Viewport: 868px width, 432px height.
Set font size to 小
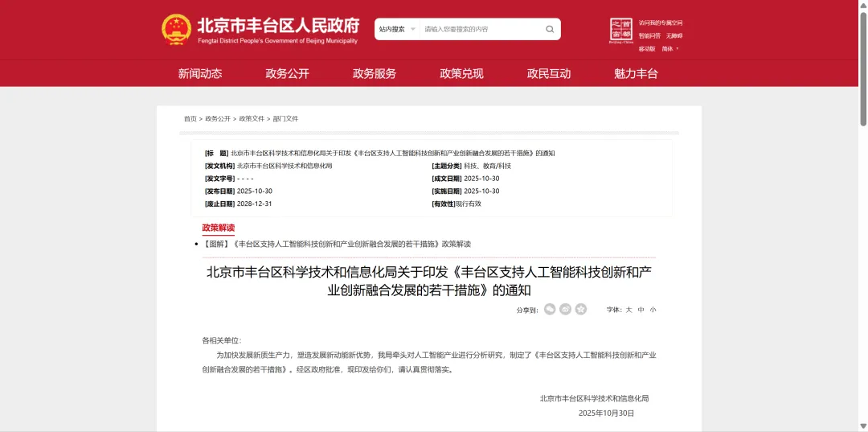(653, 310)
